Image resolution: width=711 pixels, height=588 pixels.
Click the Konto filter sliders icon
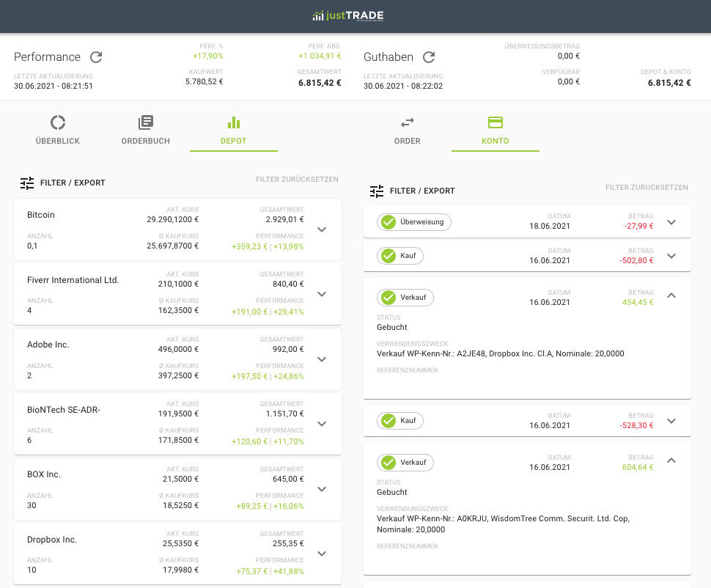click(x=377, y=191)
